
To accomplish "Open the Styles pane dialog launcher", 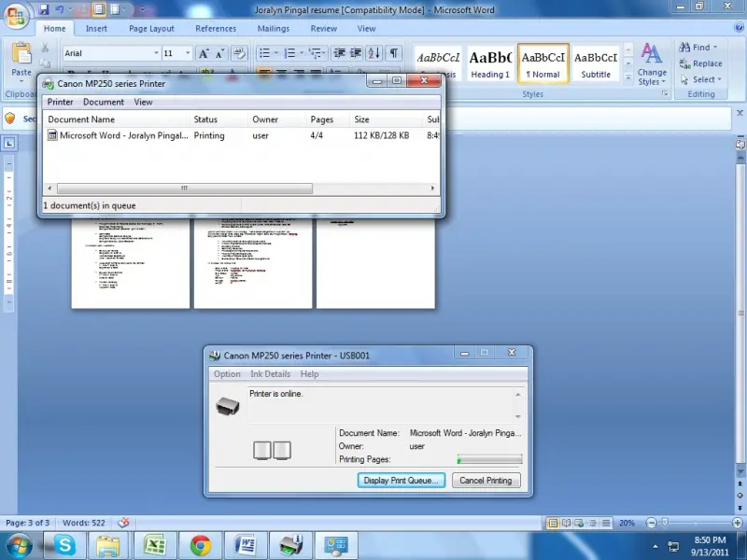I will (665, 94).
